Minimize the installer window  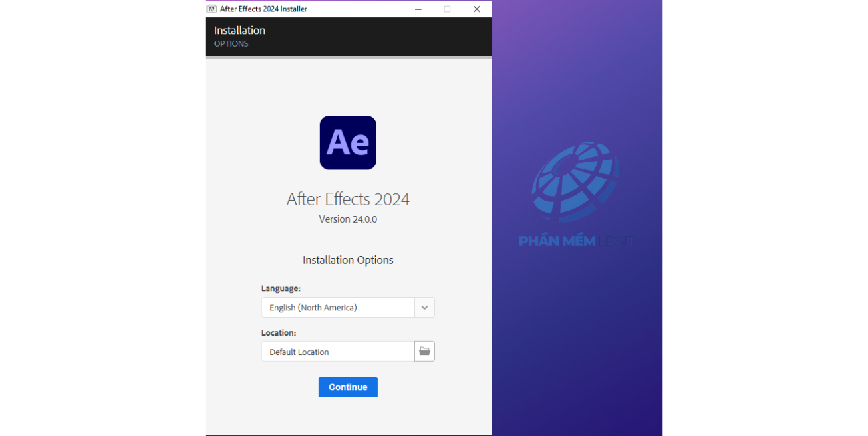(418, 9)
